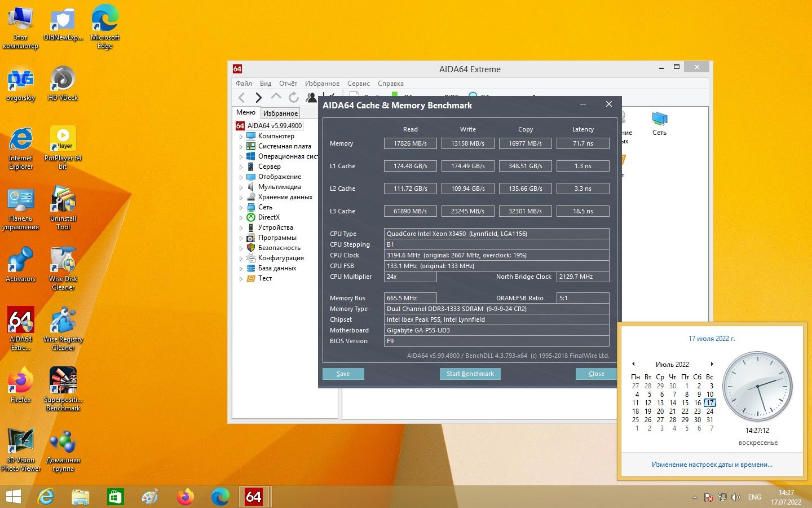The height and width of the screenshot is (508, 812).
Task: Expand the Мультимедиа tree node
Action: [x=241, y=187]
